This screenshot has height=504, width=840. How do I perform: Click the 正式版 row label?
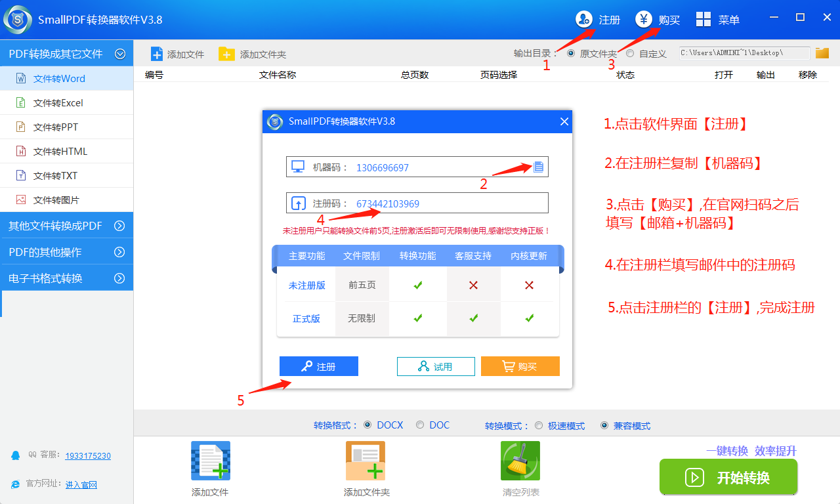click(306, 319)
